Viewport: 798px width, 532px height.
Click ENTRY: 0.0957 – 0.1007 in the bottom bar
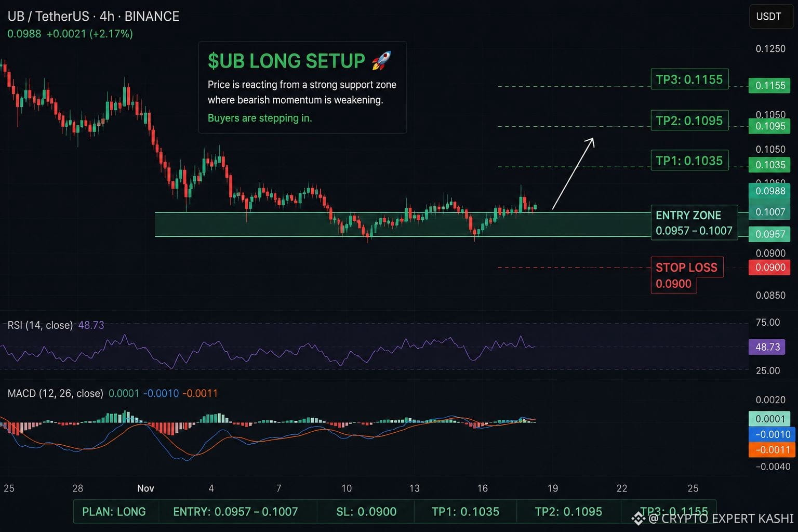(235, 512)
